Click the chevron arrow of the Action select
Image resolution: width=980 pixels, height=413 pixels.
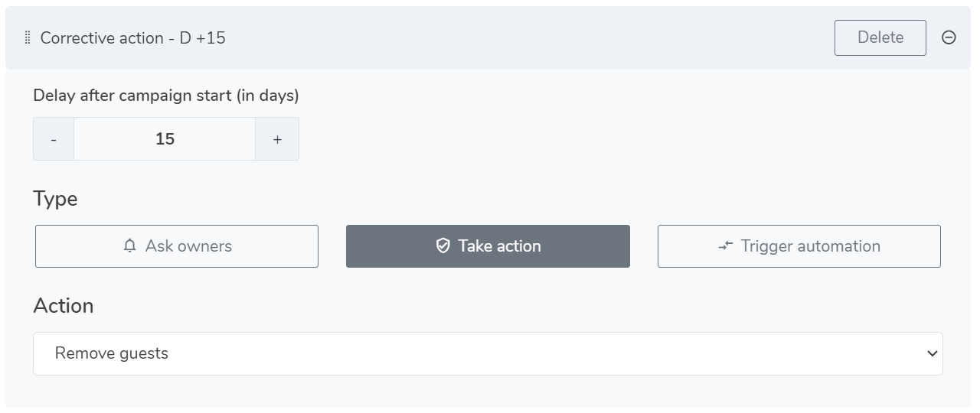tap(932, 353)
